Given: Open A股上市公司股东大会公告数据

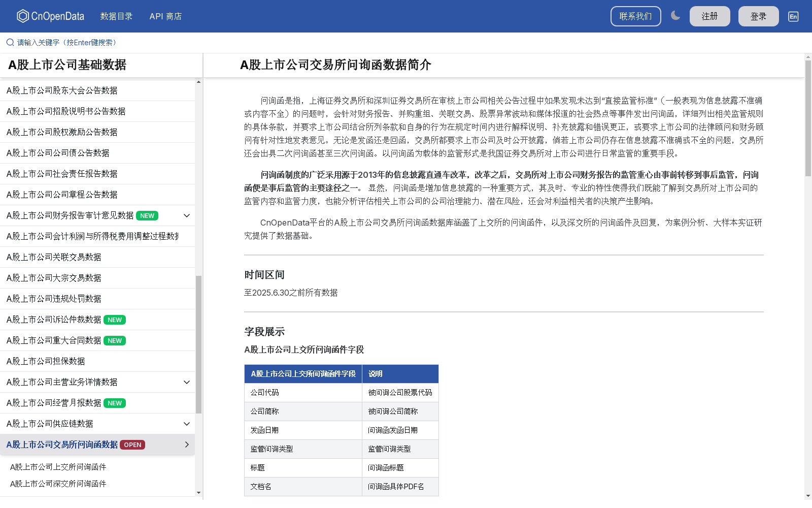Looking at the screenshot, I should 97,90.
